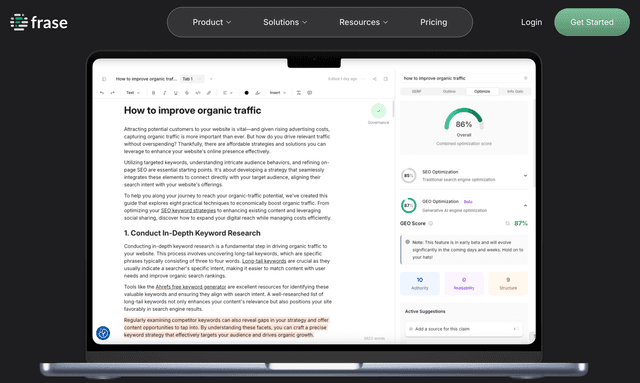Click the 'How to improve organic traf...' document title
This screenshot has width=640, height=383.
coord(146,79)
